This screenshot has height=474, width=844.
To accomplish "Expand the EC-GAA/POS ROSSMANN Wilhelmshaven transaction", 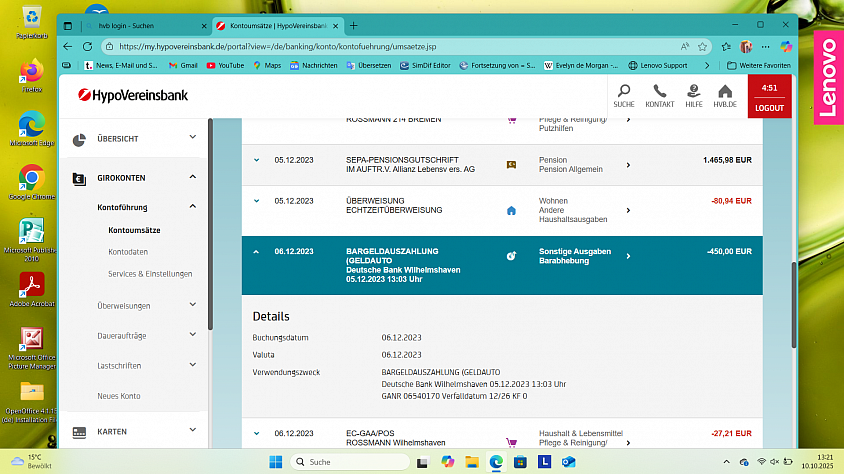I will coord(257,434).
